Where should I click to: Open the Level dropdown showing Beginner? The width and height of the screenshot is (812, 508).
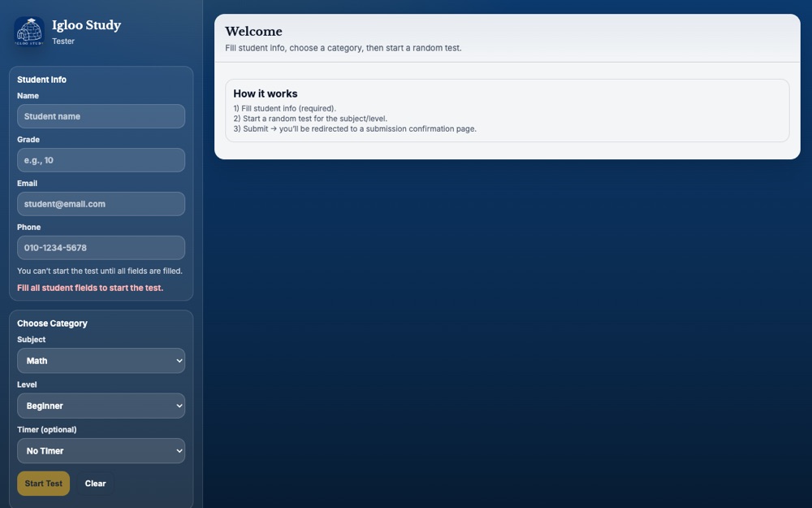pyautogui.click(x=101, y=406)
